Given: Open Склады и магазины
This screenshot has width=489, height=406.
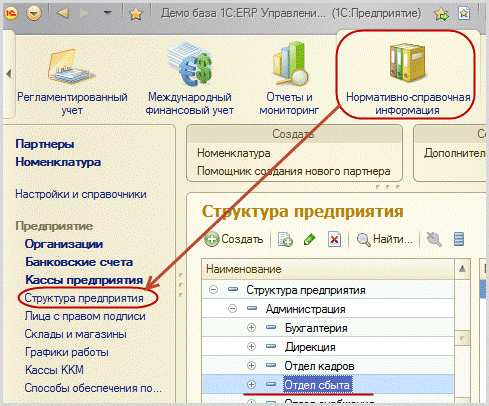Looking at the screenshot, I should click(75, 334).
